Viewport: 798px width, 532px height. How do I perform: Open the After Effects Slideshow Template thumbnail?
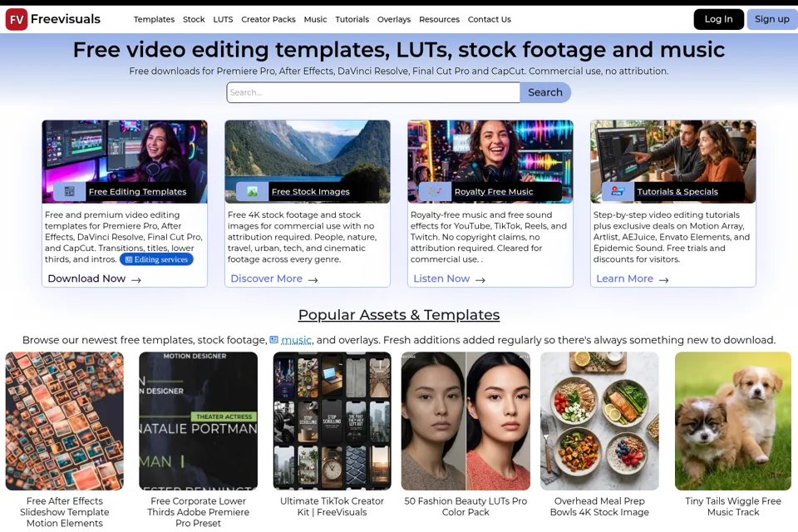coord(65,421)
